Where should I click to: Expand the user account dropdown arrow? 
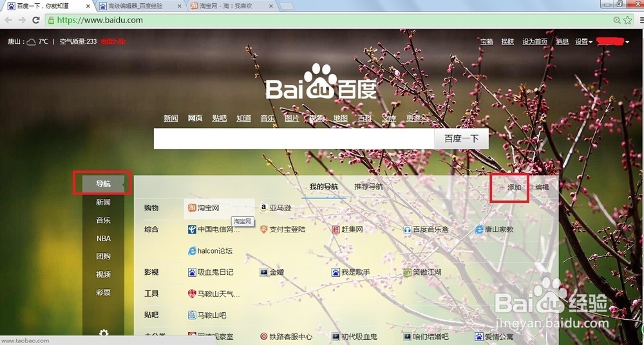coord(627,42)
